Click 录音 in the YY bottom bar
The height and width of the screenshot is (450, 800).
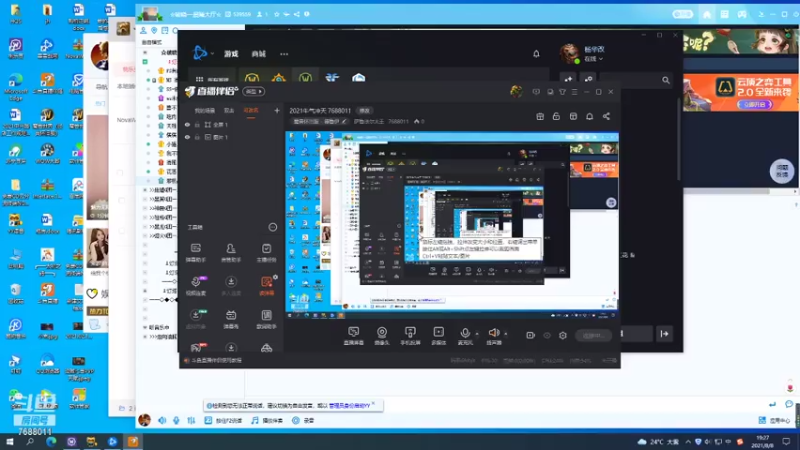303,420
